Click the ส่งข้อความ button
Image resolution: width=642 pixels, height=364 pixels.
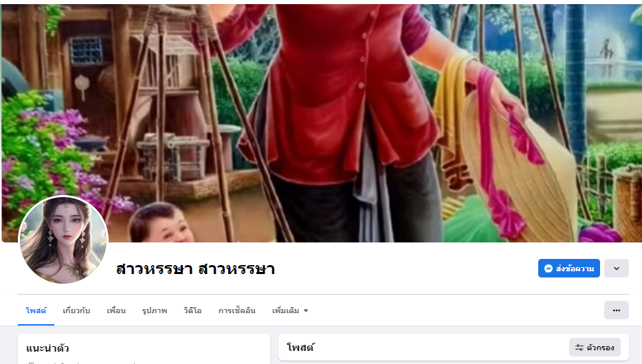pyautogui.click(x=568, y=269)
